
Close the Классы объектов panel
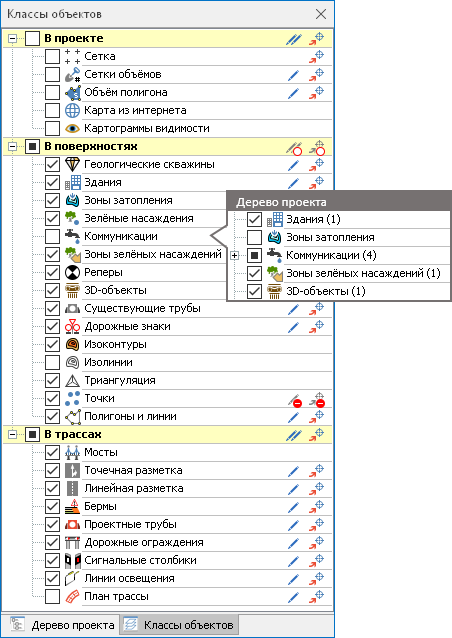(x=321, y=14)
